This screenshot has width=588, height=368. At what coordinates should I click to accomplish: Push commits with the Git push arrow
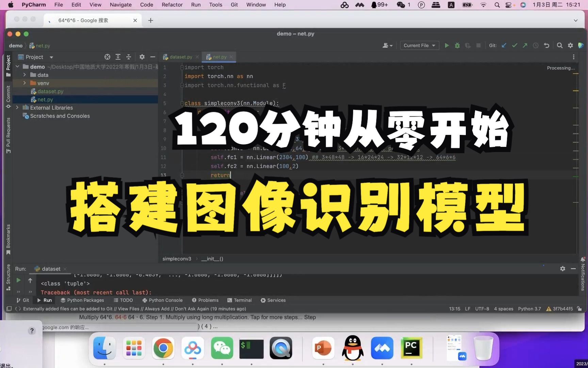point(525,45)
